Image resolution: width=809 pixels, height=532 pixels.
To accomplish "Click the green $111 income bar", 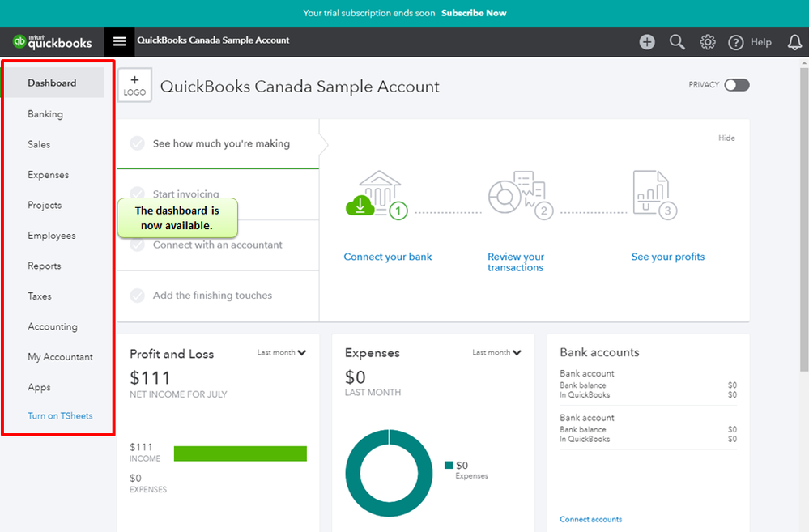I will [x=241, y=453].
